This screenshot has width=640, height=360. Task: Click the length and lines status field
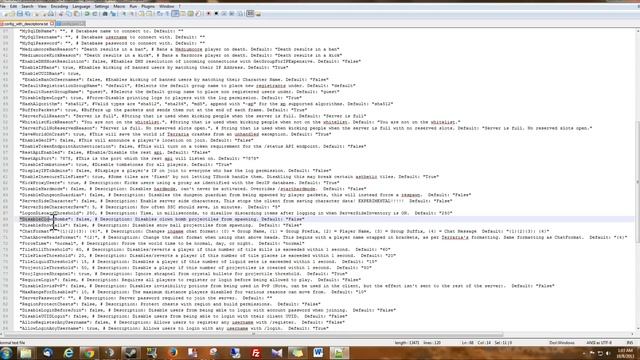(418, 343)
